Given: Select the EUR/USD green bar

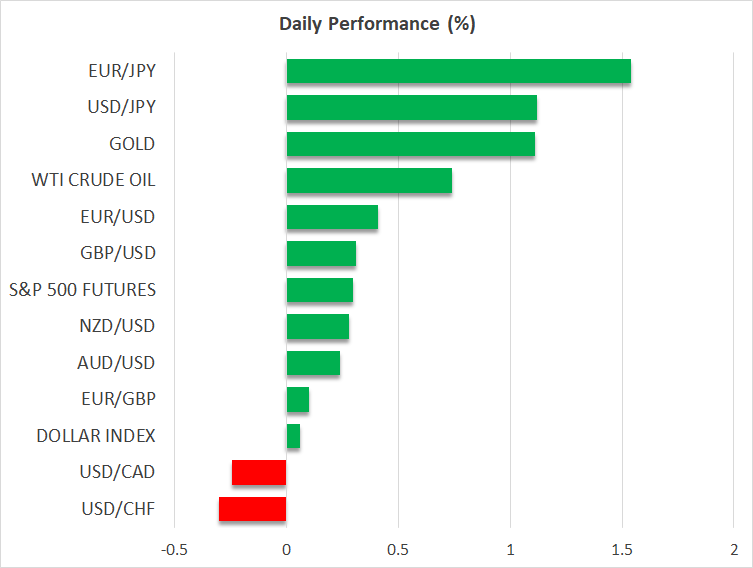Looking at the screenshot, I should coord(332,217).
